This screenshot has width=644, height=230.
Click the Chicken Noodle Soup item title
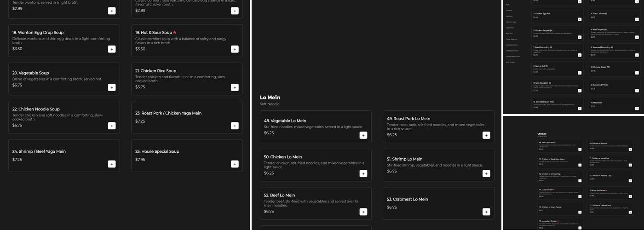click(35, 109)
